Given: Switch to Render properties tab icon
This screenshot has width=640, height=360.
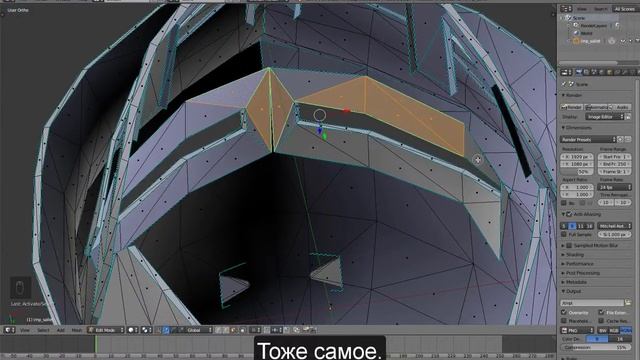Looking at the screenshot, I should (579, 72).
